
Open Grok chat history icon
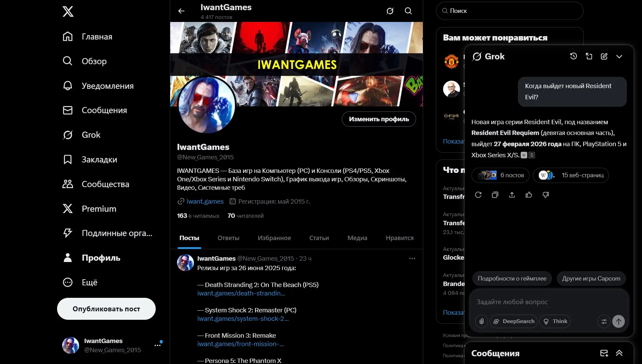573,56
